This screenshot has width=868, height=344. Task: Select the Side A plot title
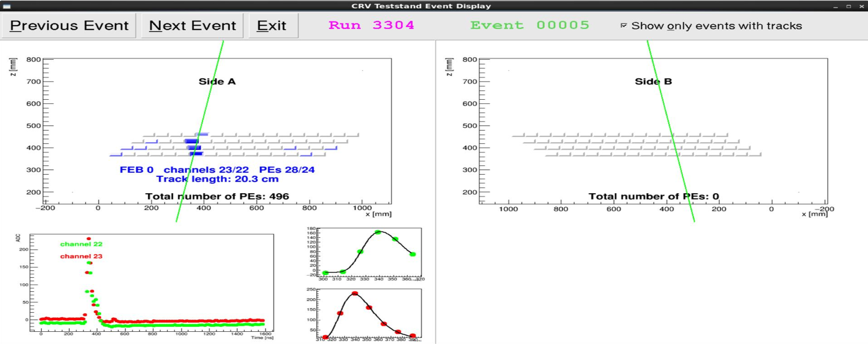(x=217, y=82)
